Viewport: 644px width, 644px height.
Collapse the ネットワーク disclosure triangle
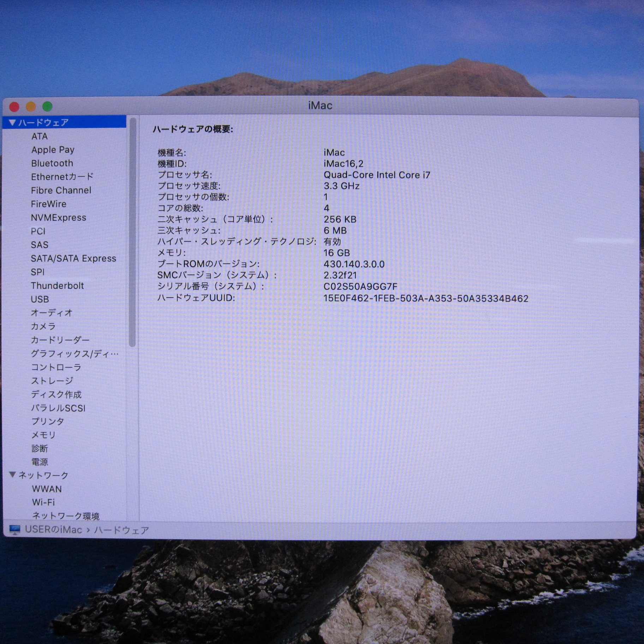[x=12, y=475]
